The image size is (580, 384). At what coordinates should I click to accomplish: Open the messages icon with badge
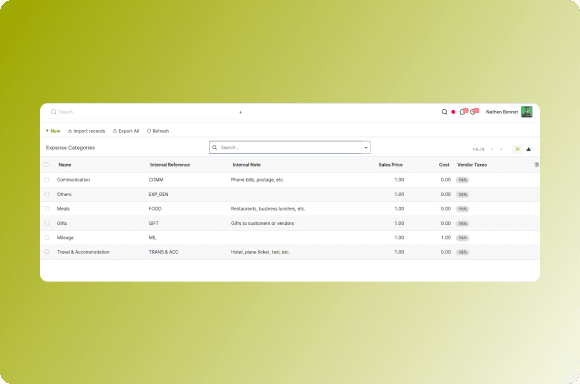[463, 111]
